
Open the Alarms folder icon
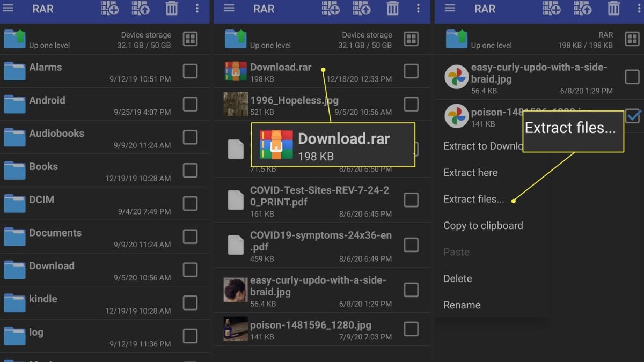[14, 71]
